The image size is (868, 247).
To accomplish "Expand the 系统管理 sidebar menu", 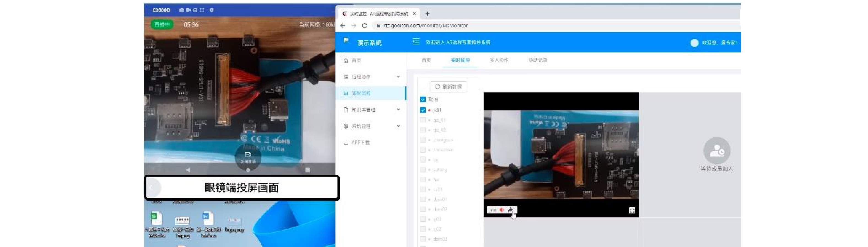I will pyautogui.click(x=371, y=126).
